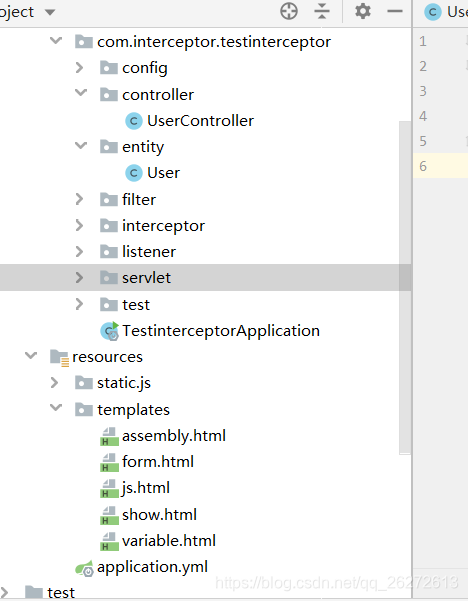
Task: Collapse the templates folder
Action: [x=56, y=407]
